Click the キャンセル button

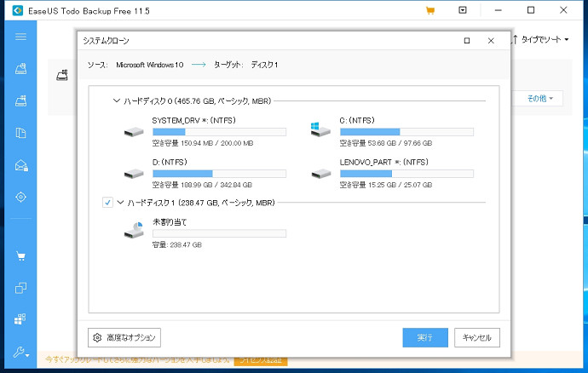pos(477,338)
